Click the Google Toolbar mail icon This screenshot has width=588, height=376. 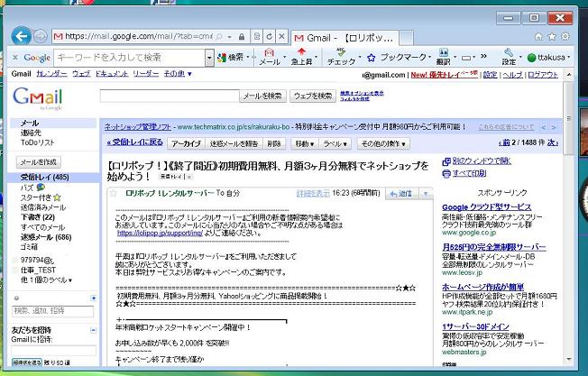coord(269,57)
